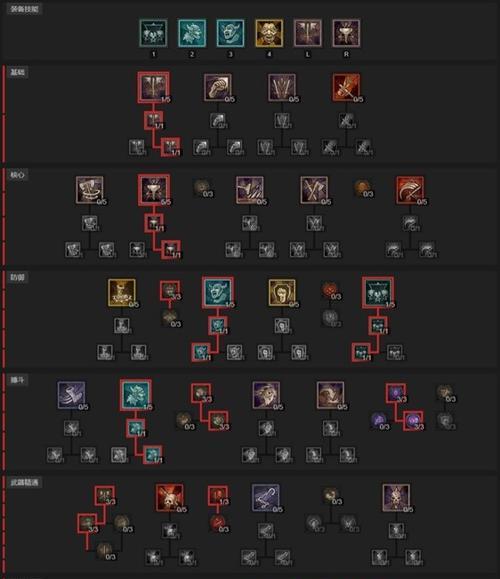The height and width of the screenshot is (579, 500).
Task: Click the 装备技能 header label
Action: pos(24,9)
